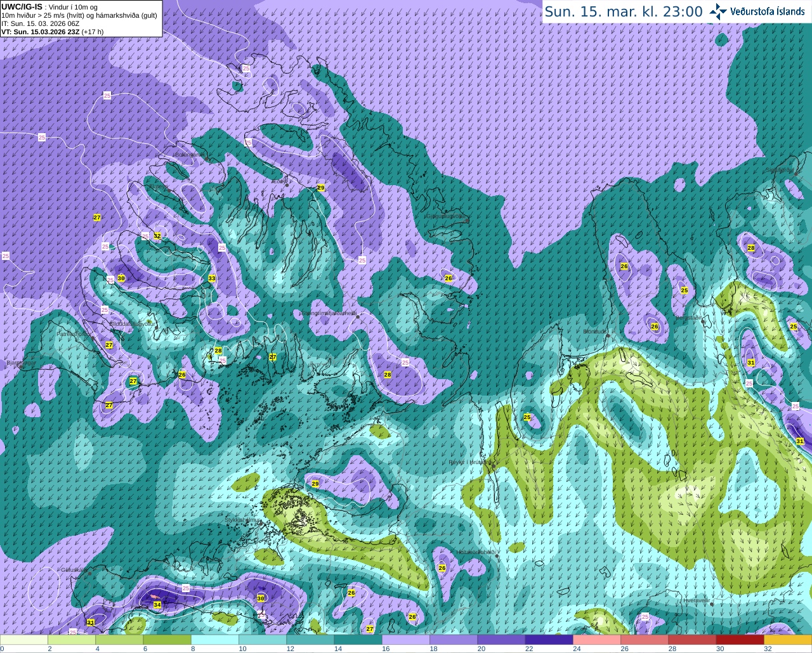
Task: Click the VT: Sun. 15.03.2026 23Z line
Action: (x=52, y=32)
